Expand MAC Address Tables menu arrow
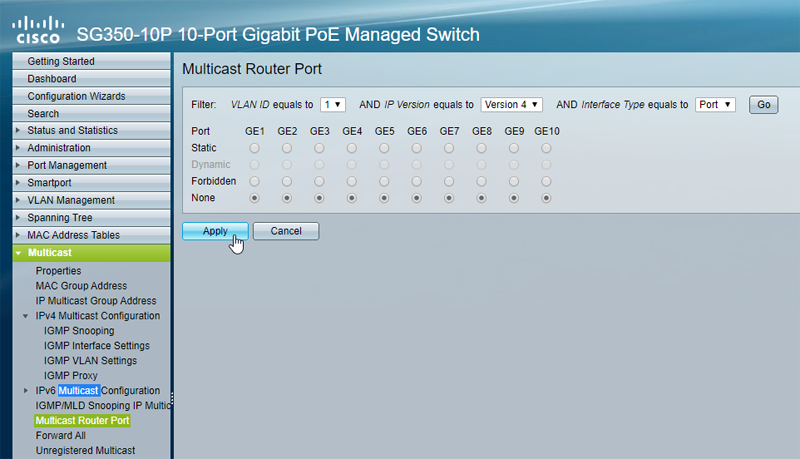800x459 pixels. pyautogui.click(x=18, y=235)
